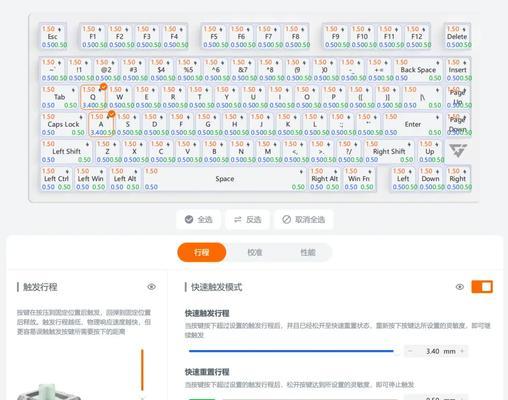Select the Space key
Image resolution: width=508 pixels, height=400 pixels.
pyautogui.click(x=224, y=179)
